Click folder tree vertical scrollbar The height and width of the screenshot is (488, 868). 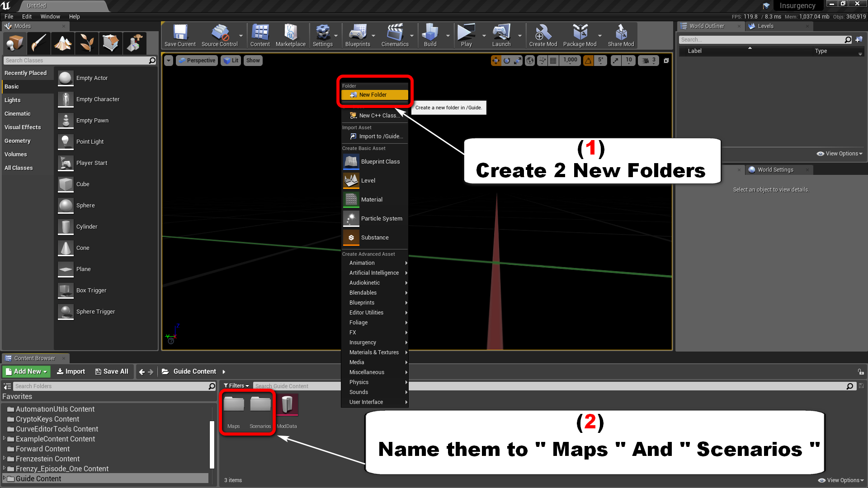coord(212,445)
